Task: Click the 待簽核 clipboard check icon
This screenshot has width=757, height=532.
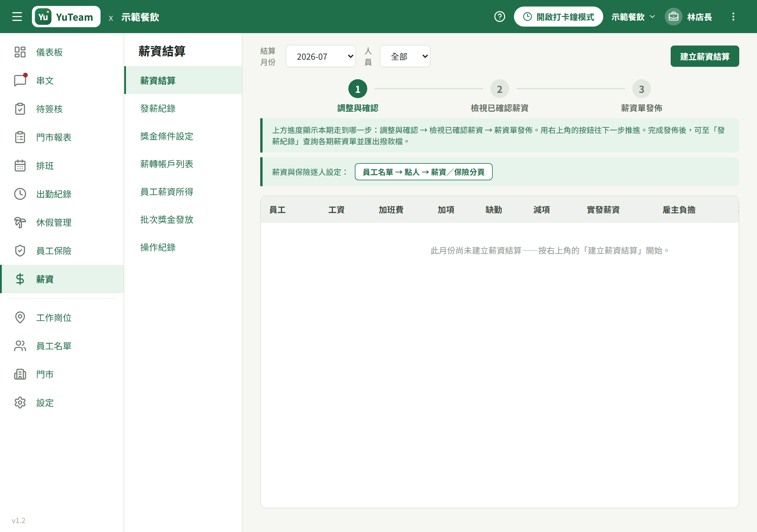Action: [x=20, y=109]
